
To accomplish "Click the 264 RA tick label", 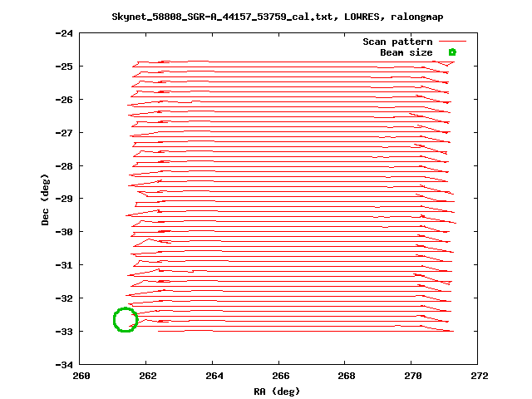I will 214,376.
